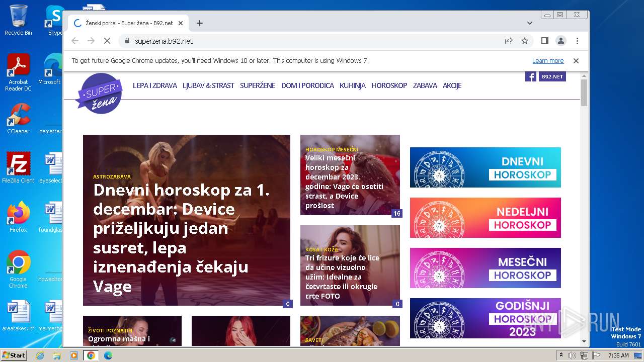This screenshot has height=362, width=644.
Task: Open LJUBAV & STRAST section
Action: coord(208,85)
